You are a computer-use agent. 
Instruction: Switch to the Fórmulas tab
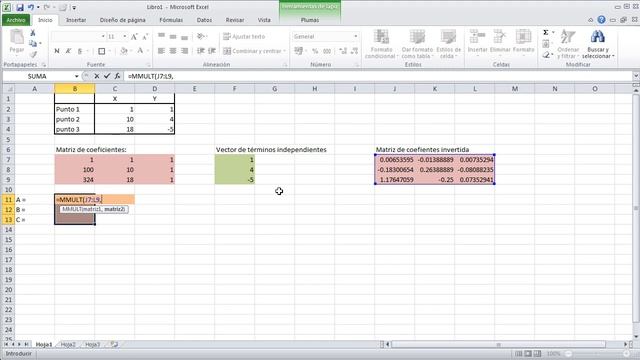[171, 20]
